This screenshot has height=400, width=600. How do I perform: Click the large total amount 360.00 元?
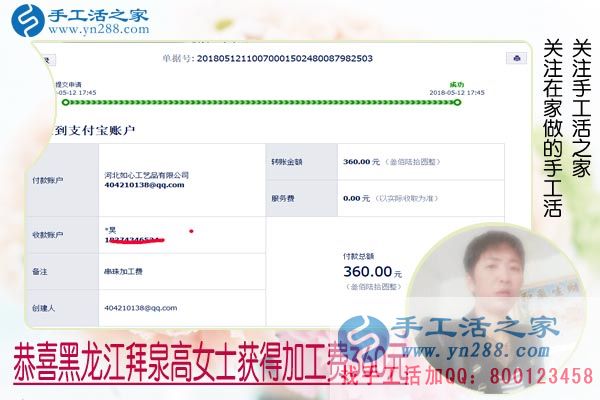pos(372,272)
